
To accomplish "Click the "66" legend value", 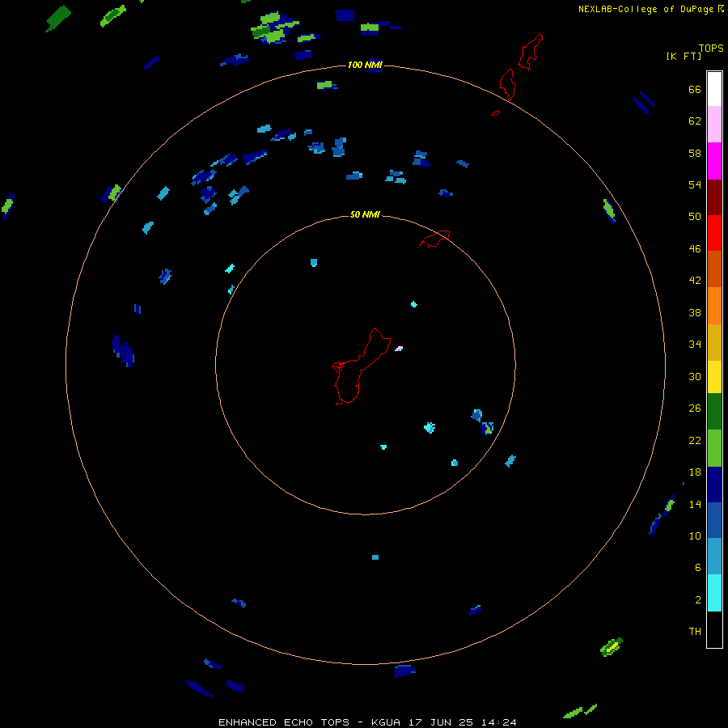I will (x=695, y=89).
